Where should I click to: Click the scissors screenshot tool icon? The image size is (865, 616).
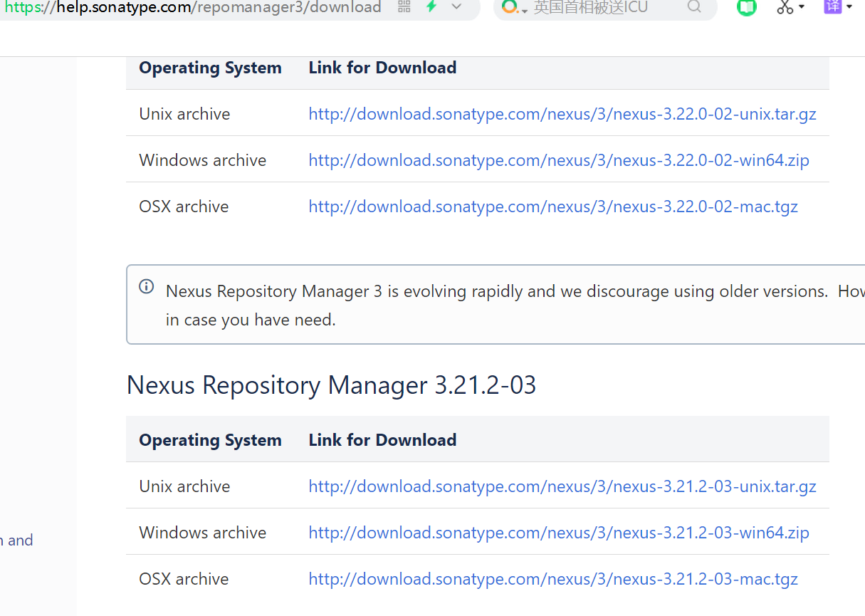tap(785, 7)
